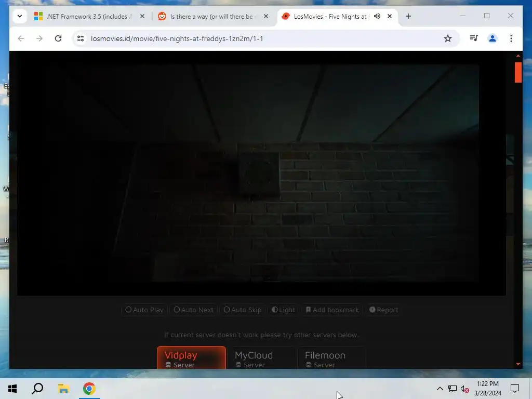
Task: Toggle the Light mode button
Action: tap(283, 310)
